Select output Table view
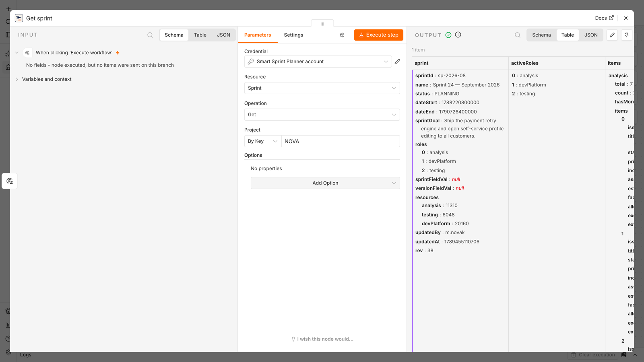 [568, 35]
